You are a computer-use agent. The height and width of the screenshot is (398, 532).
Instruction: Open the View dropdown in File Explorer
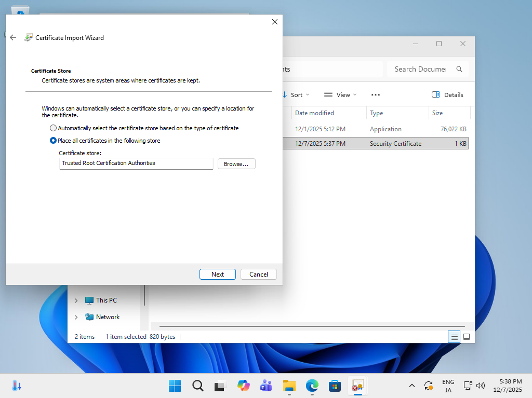[x=340, y=95]
